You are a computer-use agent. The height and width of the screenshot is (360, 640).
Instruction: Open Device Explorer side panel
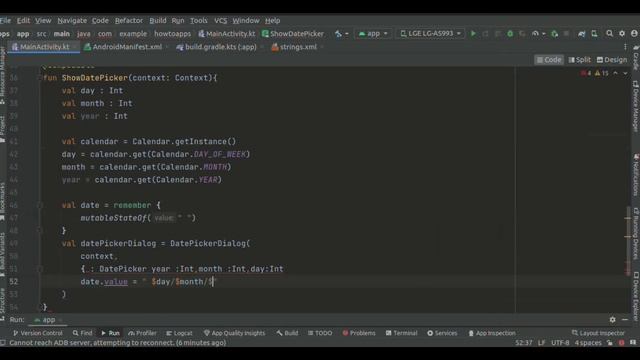tap(636, 296)
